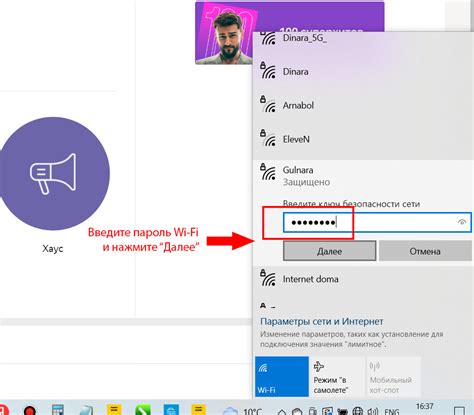Select the Dinara Wi-Fi network
Viewport: 474px width, 415px height.
[x=363, y=72]
